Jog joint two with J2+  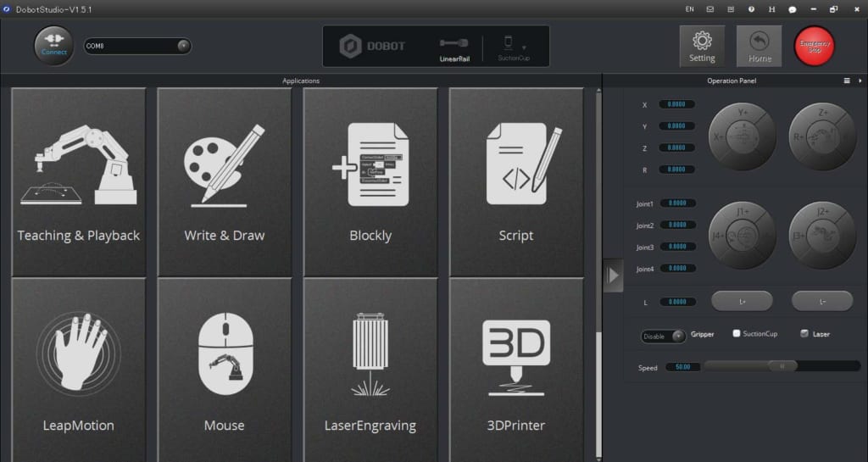(822, 211)
